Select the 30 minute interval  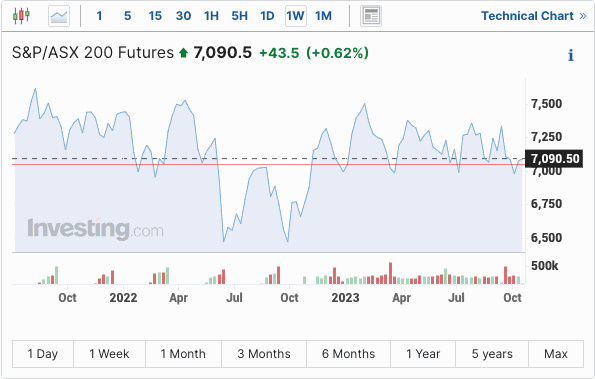coord(183,16)
